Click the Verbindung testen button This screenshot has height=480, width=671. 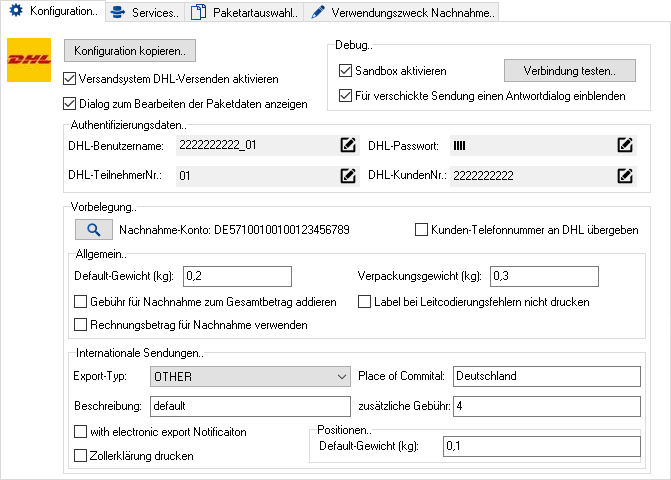(570, 71)
